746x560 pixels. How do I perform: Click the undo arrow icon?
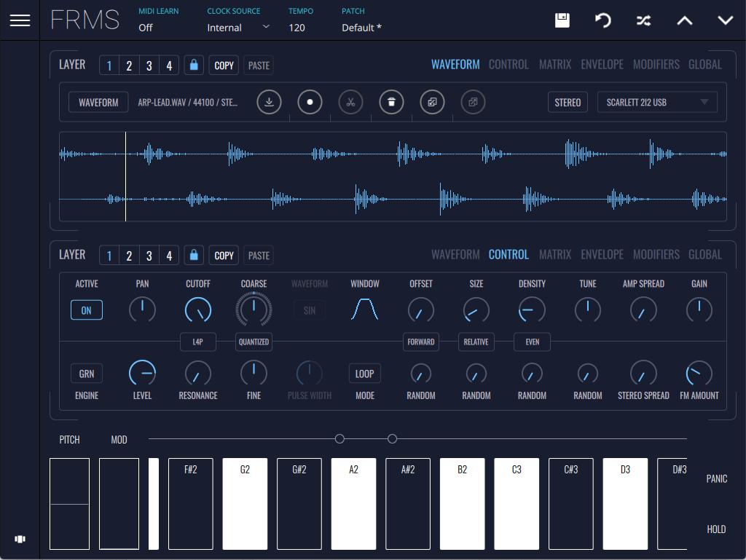(x=602, y=20)
